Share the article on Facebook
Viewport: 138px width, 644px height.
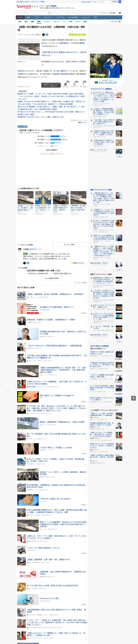click(x=47, y=35)
